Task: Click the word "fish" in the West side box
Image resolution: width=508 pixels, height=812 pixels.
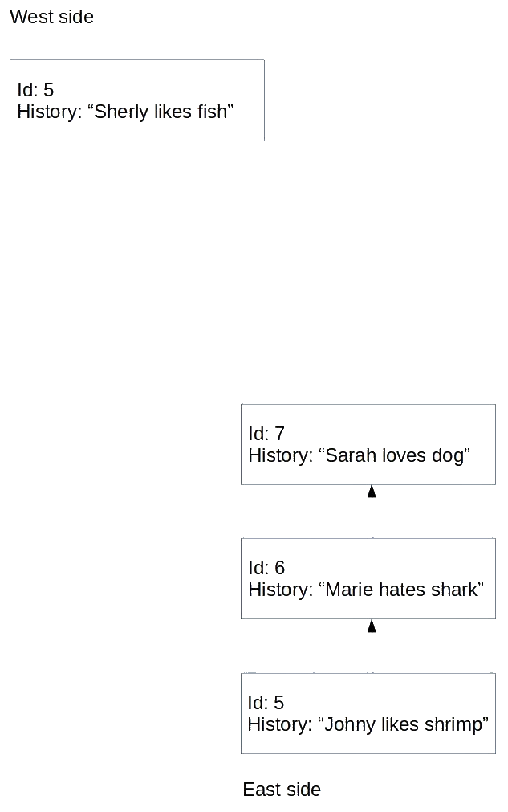Action: coord(212,112)
